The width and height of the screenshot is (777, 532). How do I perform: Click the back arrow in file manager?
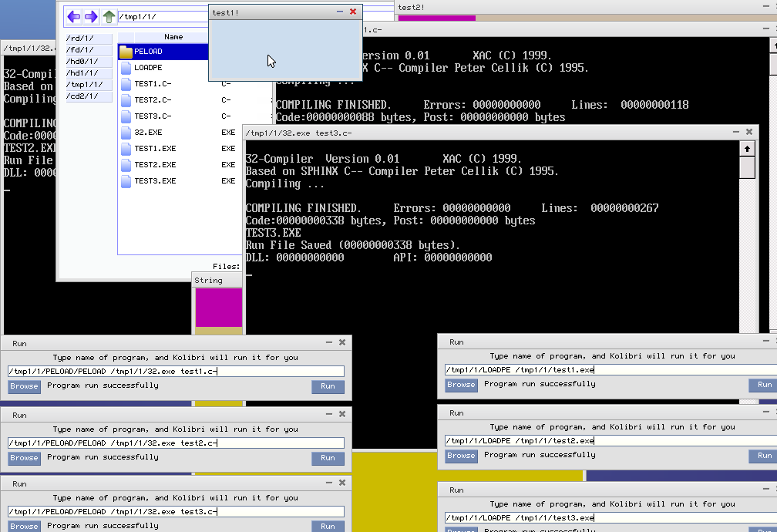click(x=74, y=16)
